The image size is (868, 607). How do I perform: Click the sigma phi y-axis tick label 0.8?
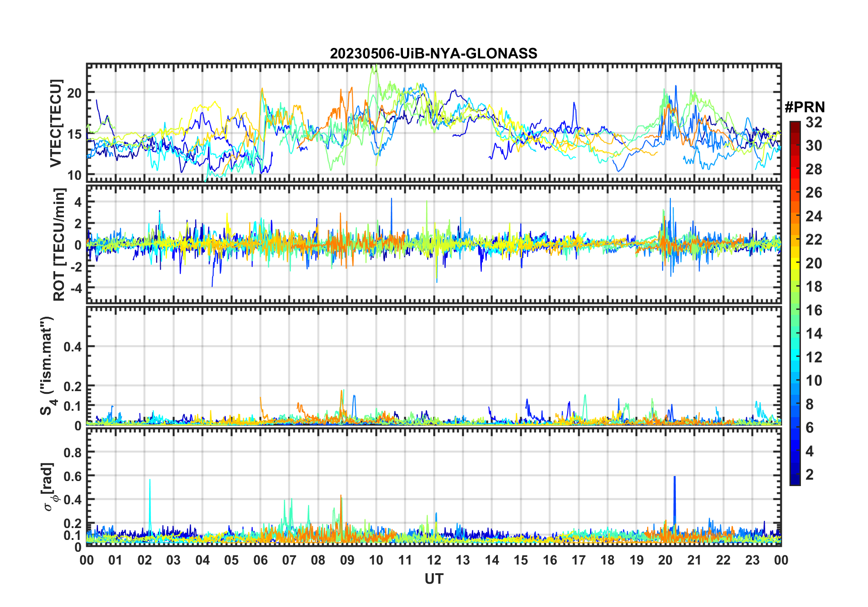pyautogui.click(x=73, y=452)
